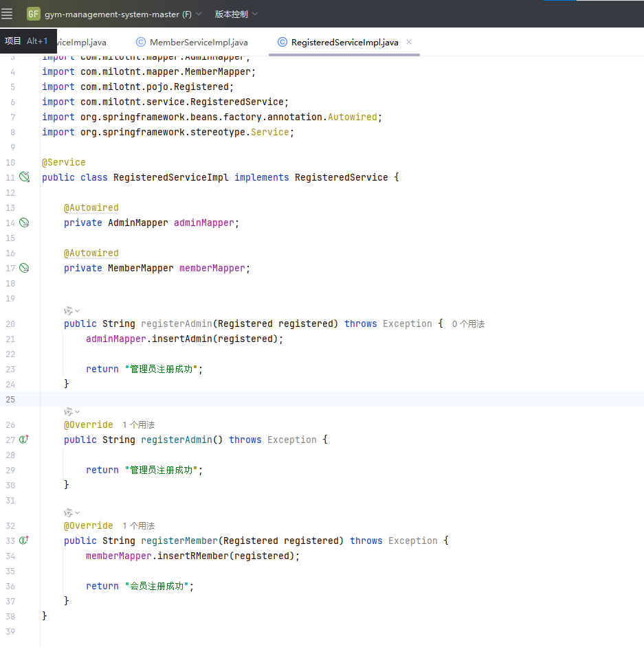Click line number 25 in the gutter

point(10,400)
